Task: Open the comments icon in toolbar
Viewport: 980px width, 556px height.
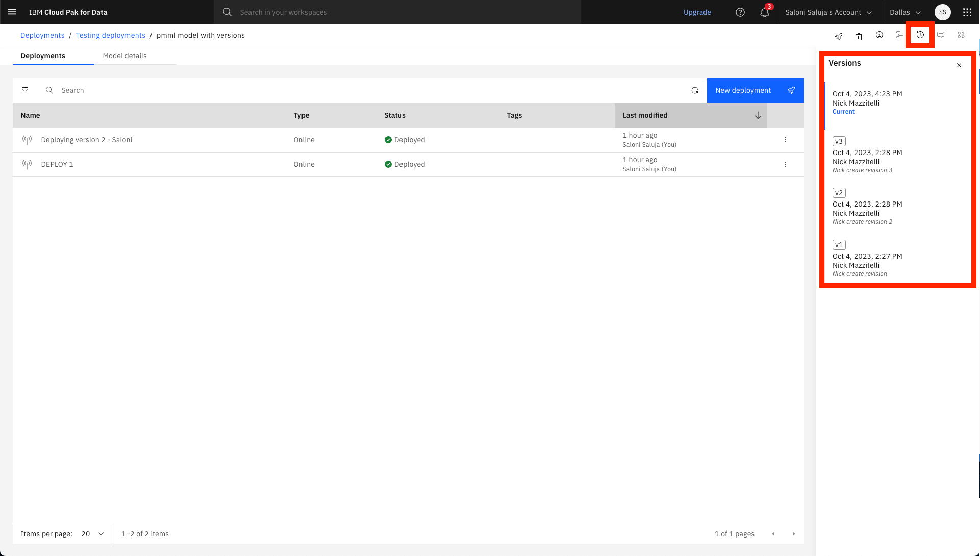Action: click(x=941, y=35)
